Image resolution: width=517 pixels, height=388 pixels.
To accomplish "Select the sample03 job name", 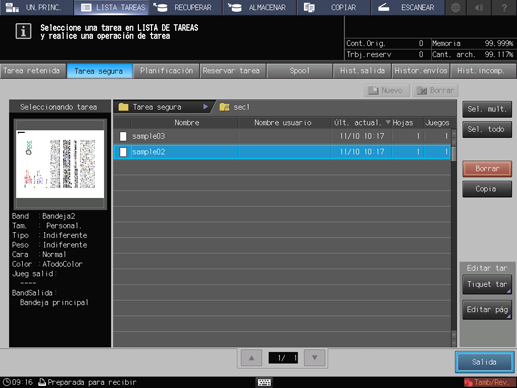I will (149, 136).
